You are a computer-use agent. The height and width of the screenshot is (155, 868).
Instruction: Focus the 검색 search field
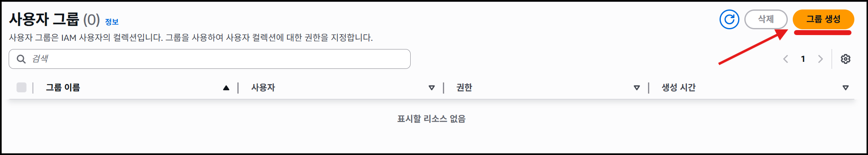tap(210, 59)
